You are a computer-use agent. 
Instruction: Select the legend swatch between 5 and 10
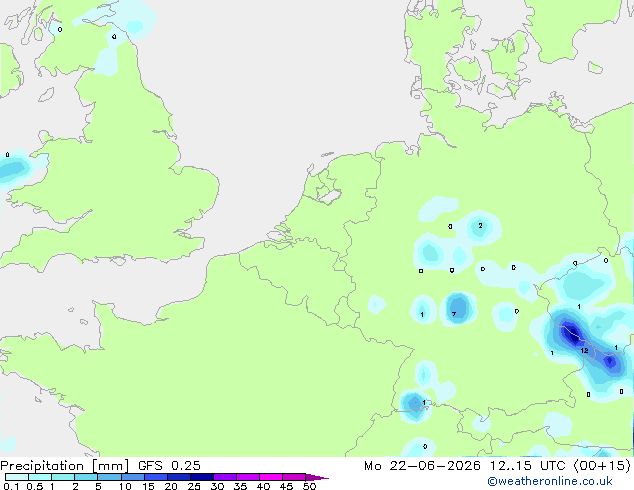[x=109, y=477]
